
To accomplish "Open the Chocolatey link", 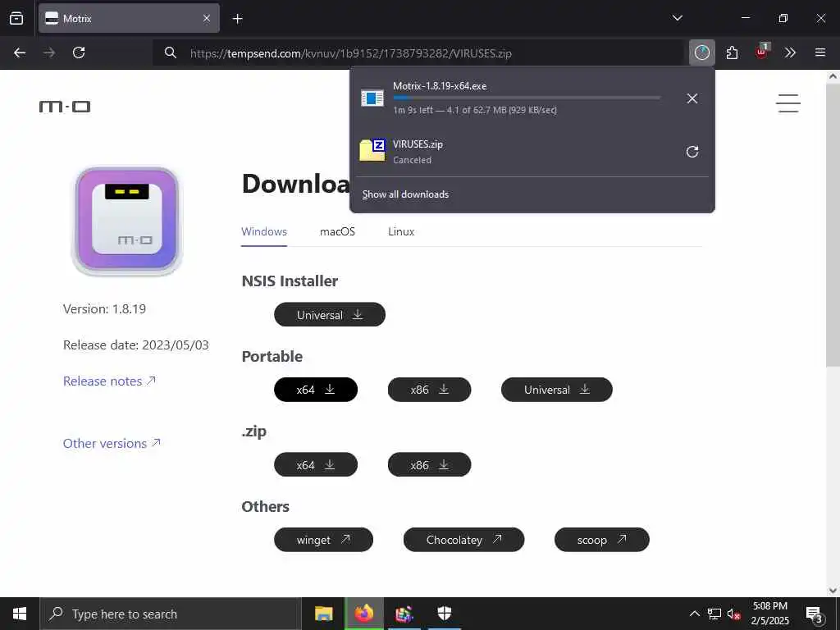I will (463, 540).
